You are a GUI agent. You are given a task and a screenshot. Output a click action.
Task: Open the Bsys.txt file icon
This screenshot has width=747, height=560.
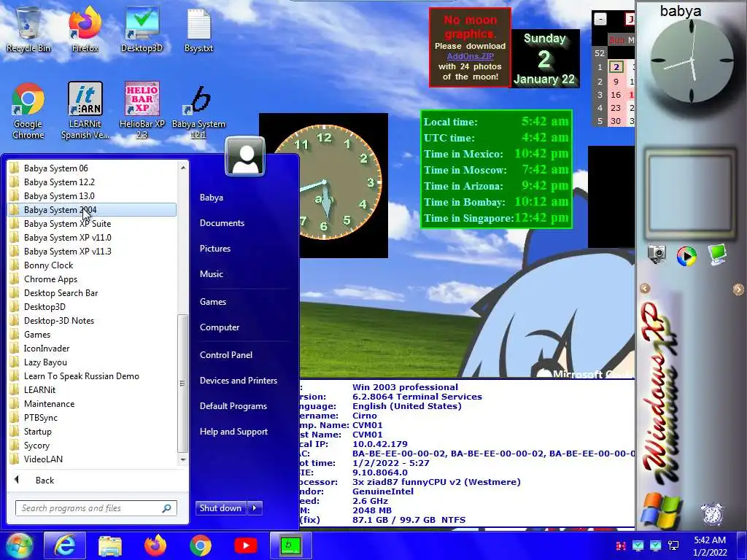click(x=198, y=29)
